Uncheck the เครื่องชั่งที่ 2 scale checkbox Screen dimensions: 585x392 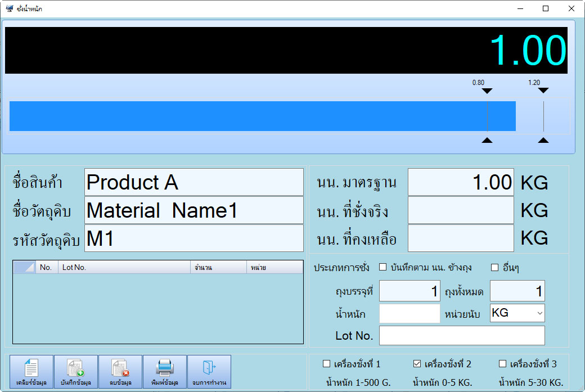click(417, 363)
